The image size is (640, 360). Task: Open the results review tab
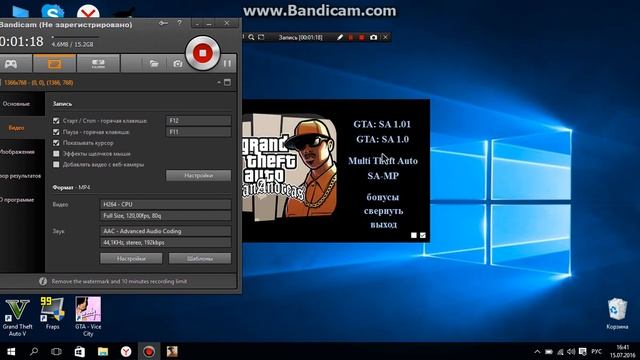(x=20, y=176)
